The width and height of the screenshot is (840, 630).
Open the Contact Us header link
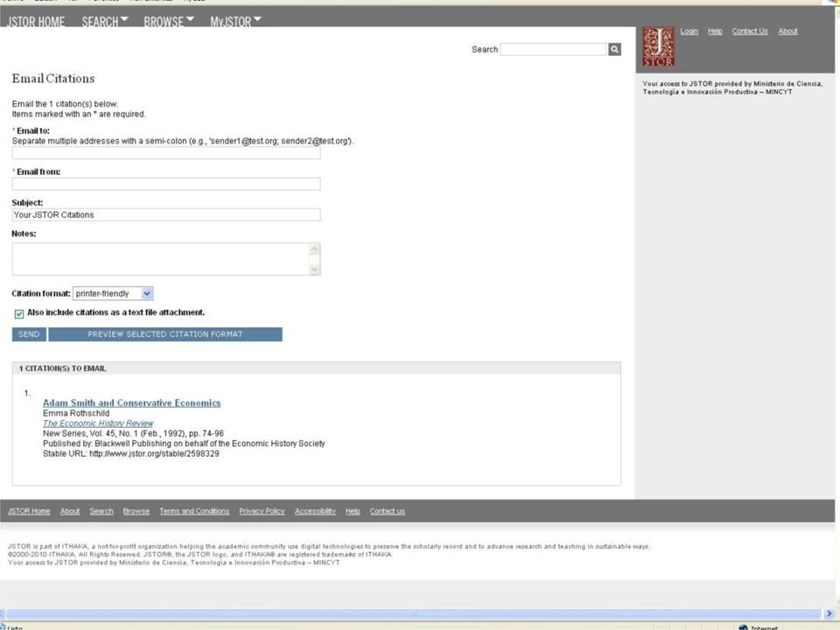pos(750,31)
